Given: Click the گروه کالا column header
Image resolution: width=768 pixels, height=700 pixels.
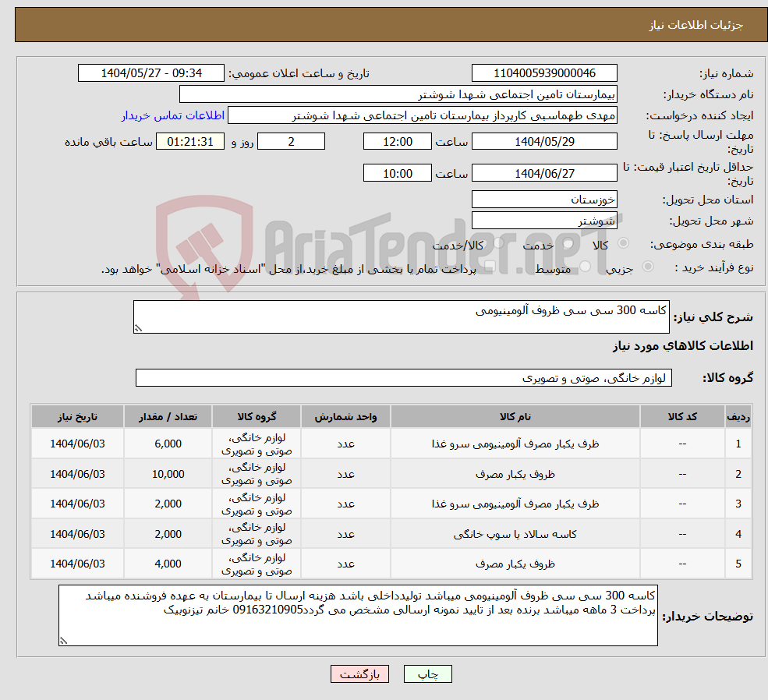Looking at the screenshot, I should point(257,416).
